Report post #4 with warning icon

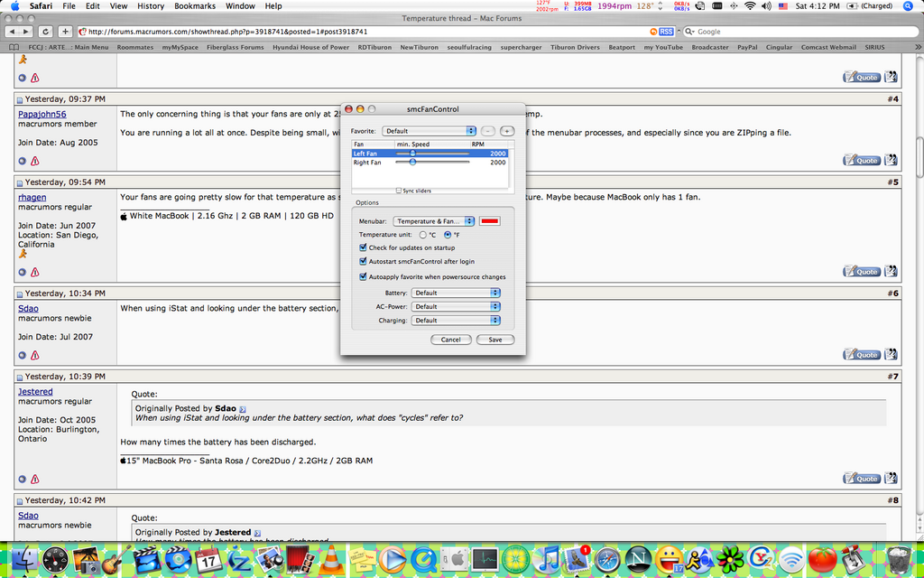click(x=35, y=161)
